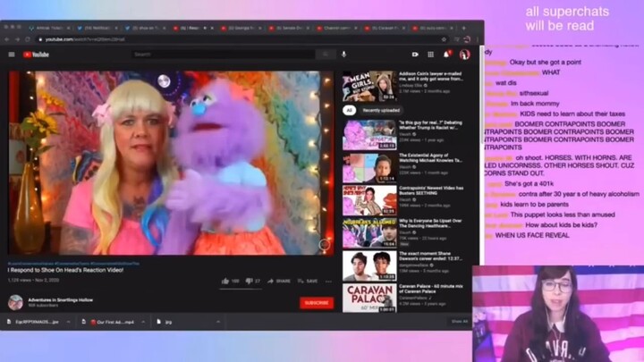Click the hashtag links above the video title
The height and width of the screenshot is (362, 644).
73,264
